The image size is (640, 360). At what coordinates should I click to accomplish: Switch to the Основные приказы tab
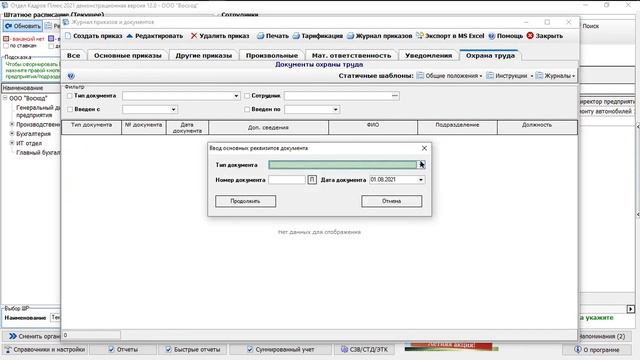(128, 56)
